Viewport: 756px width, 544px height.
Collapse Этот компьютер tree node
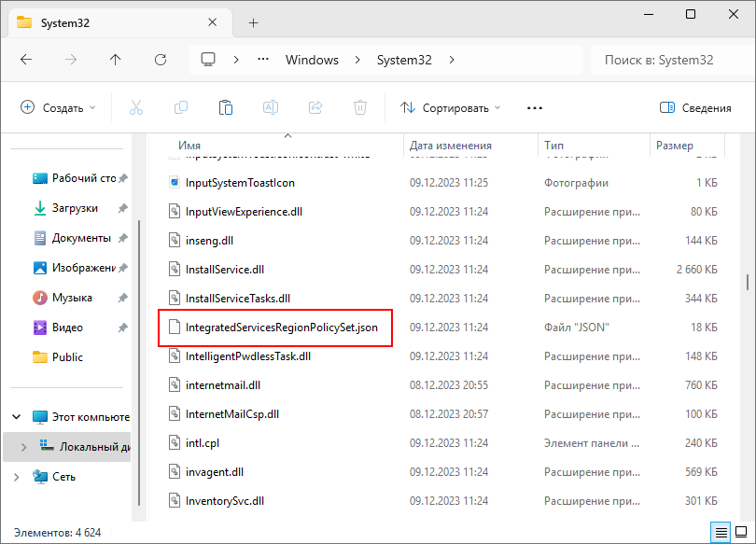pyautogui.click(x=17, y=417)
